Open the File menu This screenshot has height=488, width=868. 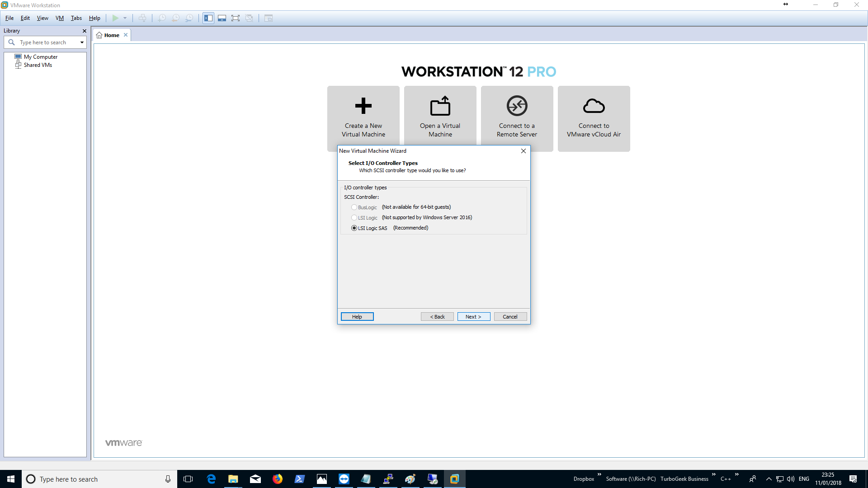[9, 18]
